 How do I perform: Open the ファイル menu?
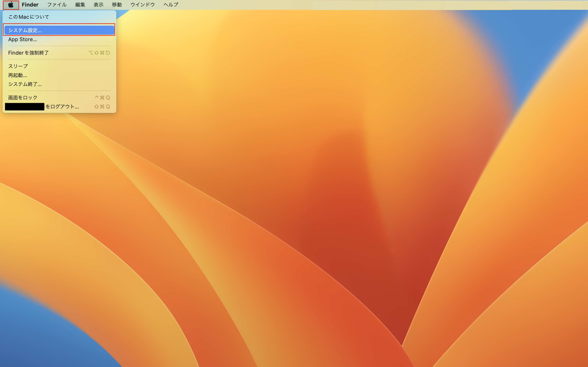(57, 5)
